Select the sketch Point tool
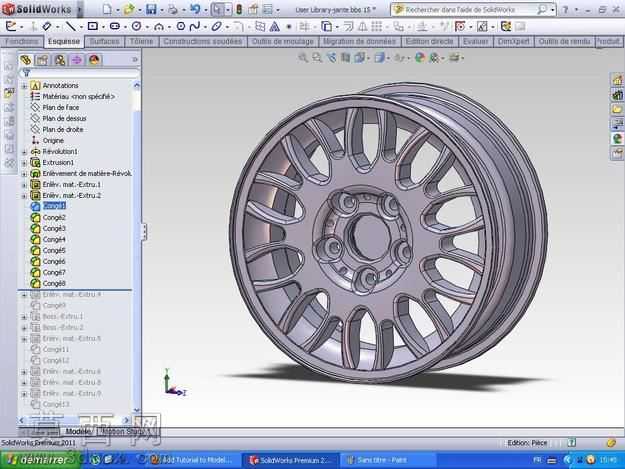The width and height of the screenshot is (625, 469). coord(289,27)
